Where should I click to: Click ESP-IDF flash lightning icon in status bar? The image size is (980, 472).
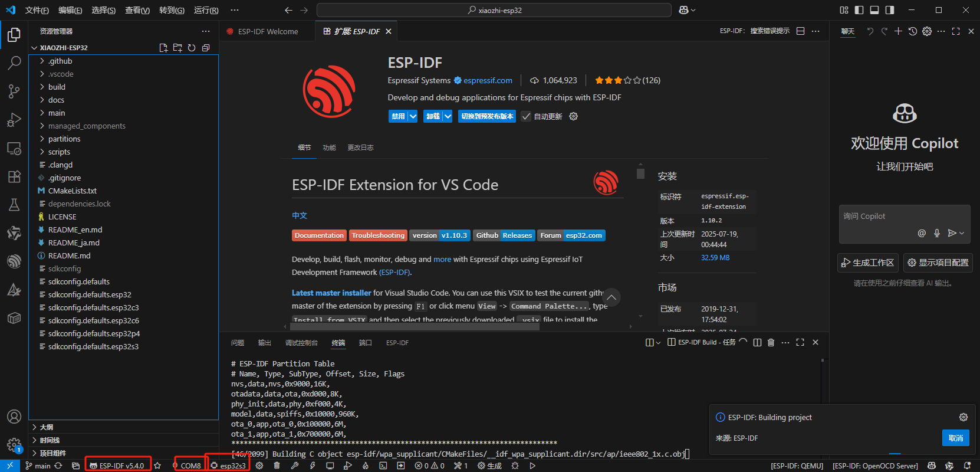(313, 466)
